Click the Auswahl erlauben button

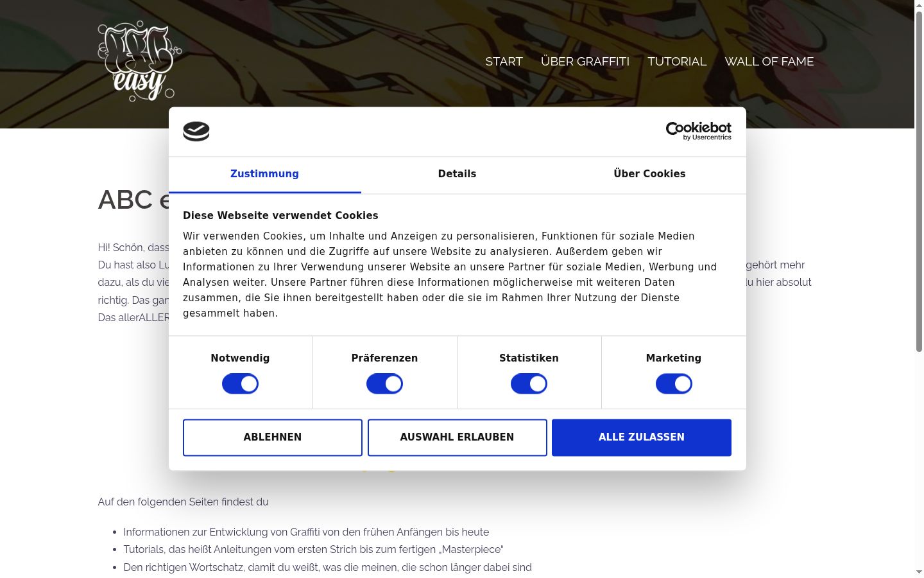point(458,437)
